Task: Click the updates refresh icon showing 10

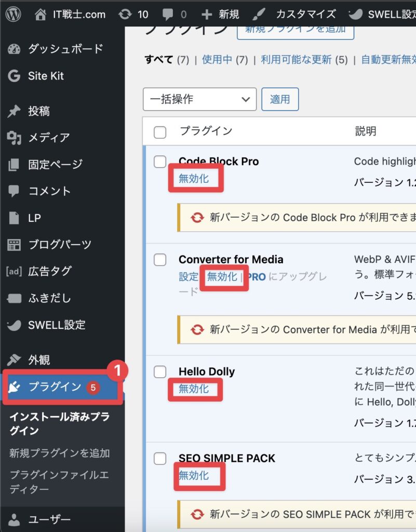Action: click(x=125, y=14)
